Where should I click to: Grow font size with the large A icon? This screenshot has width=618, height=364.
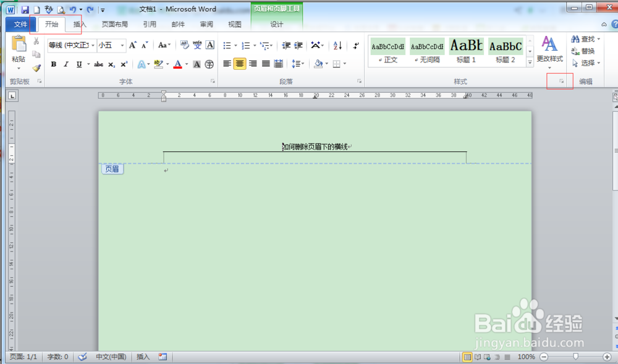click(x=133, y=45)
